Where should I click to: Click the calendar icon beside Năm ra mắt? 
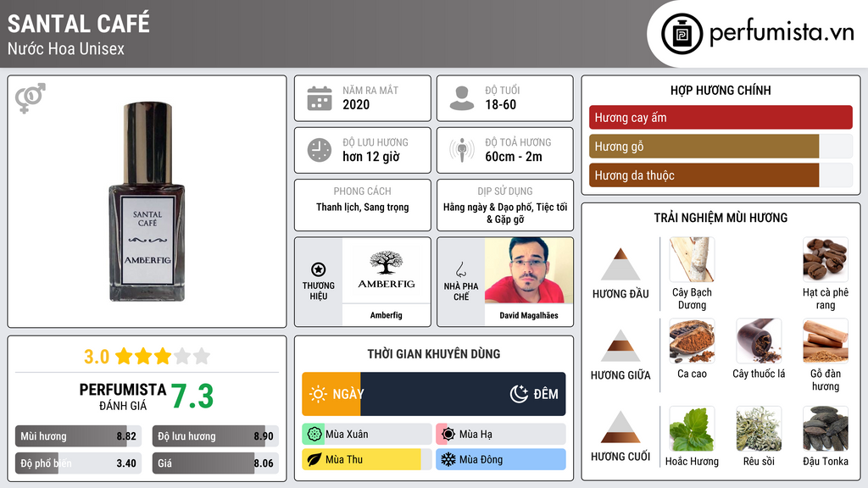coord(320,98)
